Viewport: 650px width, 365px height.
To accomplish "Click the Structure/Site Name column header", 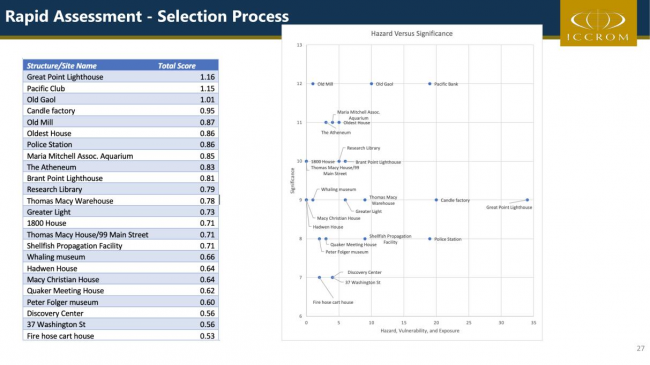I will 61,66.
